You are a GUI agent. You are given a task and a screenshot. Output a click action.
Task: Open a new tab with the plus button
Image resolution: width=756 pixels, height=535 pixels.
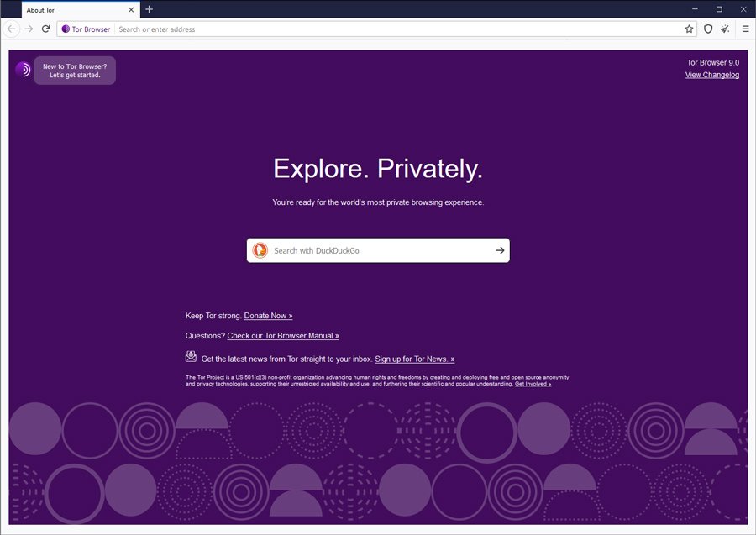[x=149, y=9]
